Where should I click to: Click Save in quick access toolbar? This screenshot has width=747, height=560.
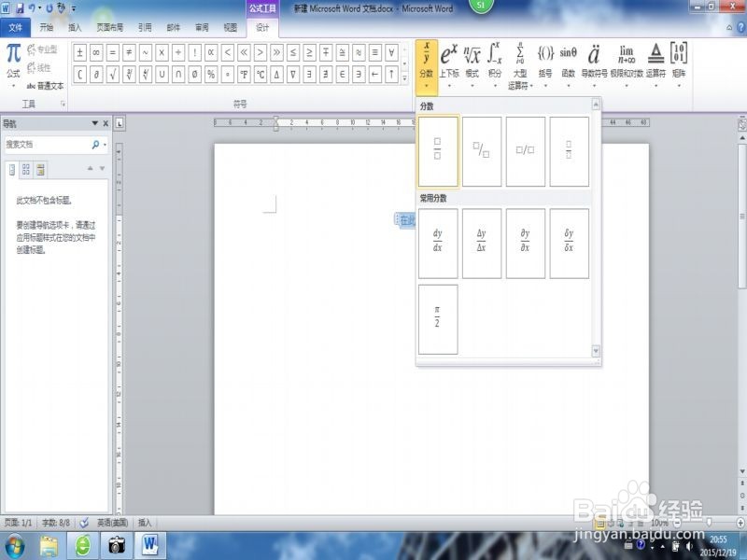click(20, 8)
